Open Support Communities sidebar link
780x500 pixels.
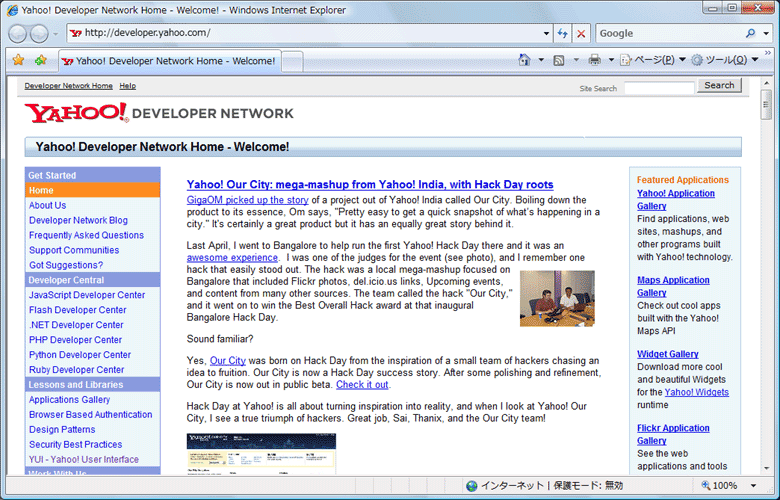(x=74, y=250)
